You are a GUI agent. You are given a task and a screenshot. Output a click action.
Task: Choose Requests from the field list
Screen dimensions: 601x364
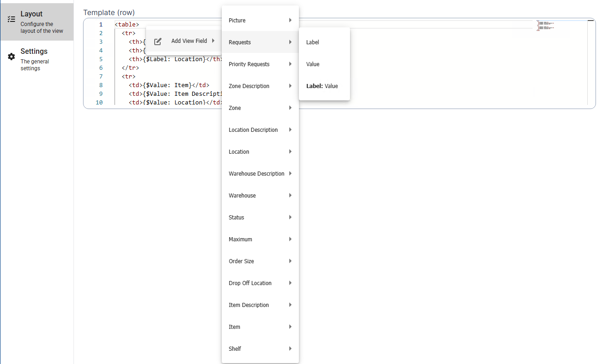pos(260,42)
